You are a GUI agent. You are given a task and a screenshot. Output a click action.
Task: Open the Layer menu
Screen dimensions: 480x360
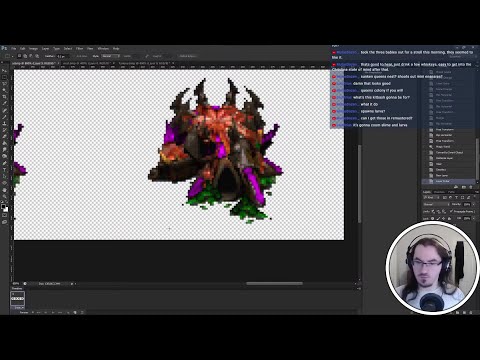(x=45, y=49)
